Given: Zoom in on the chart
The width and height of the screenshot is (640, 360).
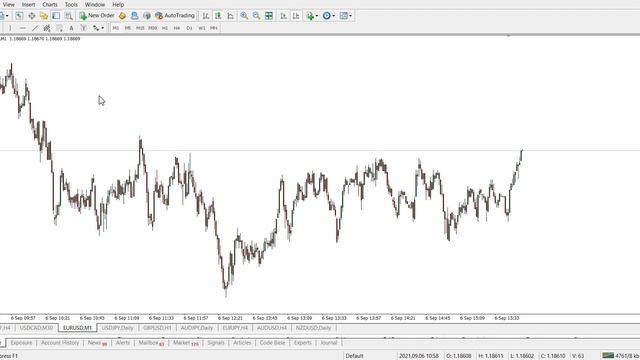Looking at the screenshot, I should (244, 16).
